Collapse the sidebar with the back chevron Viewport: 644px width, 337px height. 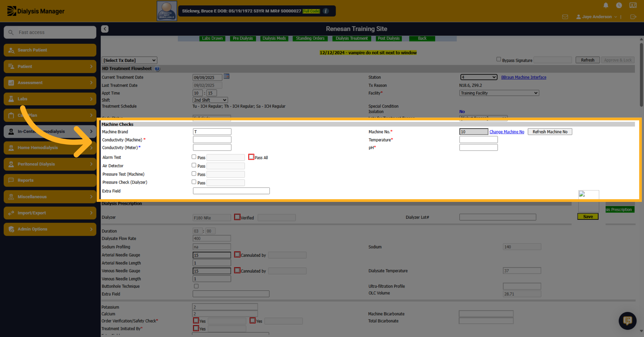point(105,29)
